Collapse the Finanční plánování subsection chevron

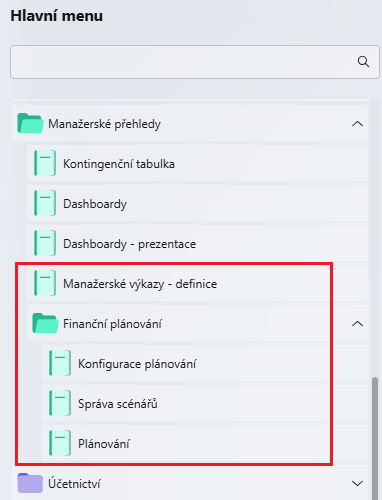[358, 324]
